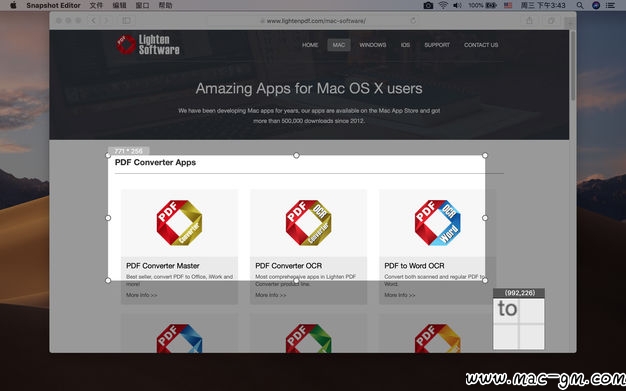Click the top-left selection handle
The image size is (626, 391).
point(108,155)
